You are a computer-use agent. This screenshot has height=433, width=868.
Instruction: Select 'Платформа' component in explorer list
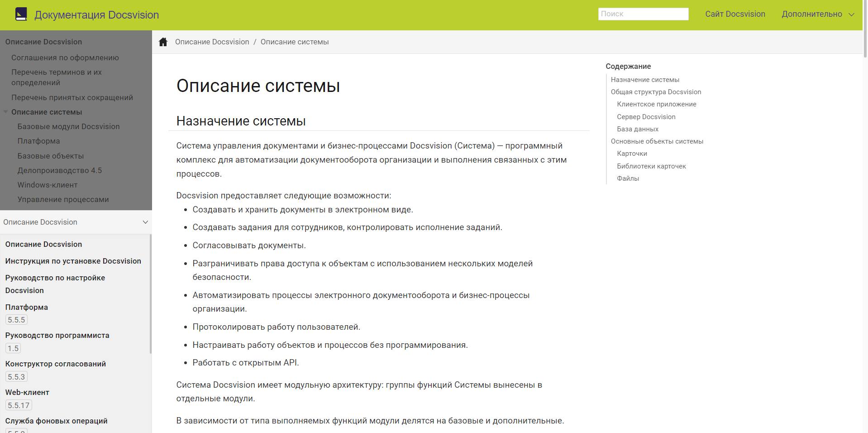27,307
